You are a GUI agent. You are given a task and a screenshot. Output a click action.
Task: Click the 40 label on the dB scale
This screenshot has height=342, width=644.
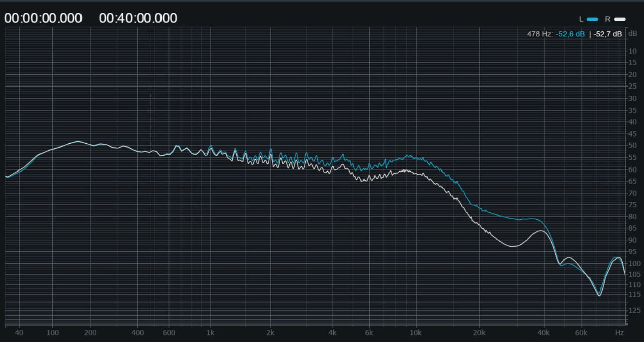pos(633,122)
